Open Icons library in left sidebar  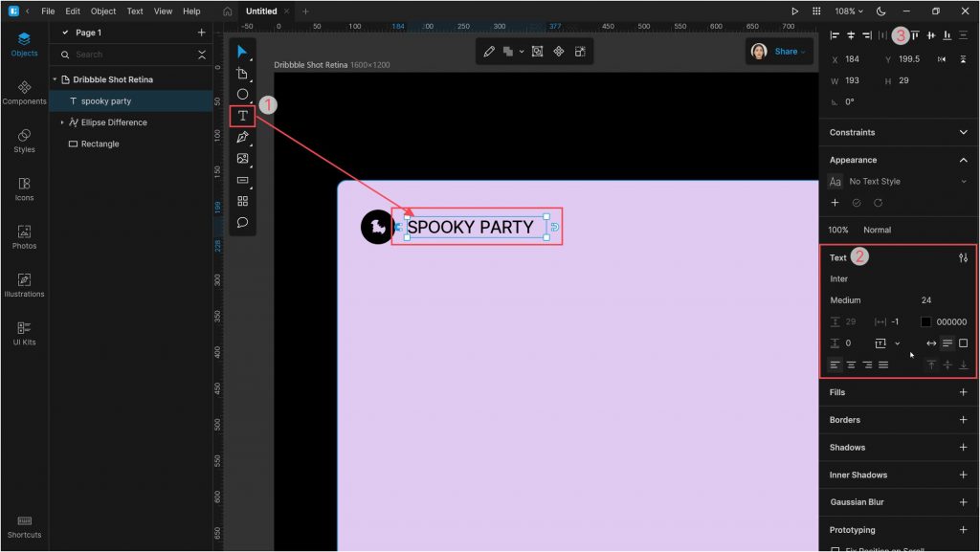click(24, 188)
